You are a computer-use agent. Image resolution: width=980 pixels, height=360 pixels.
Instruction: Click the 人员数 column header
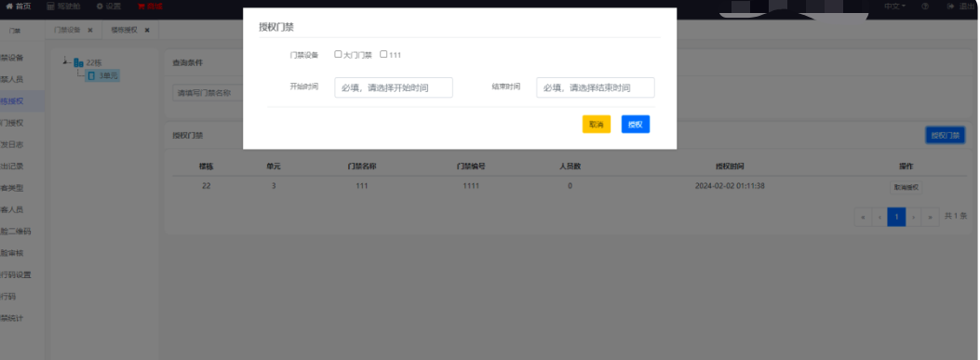pos(570,167)
